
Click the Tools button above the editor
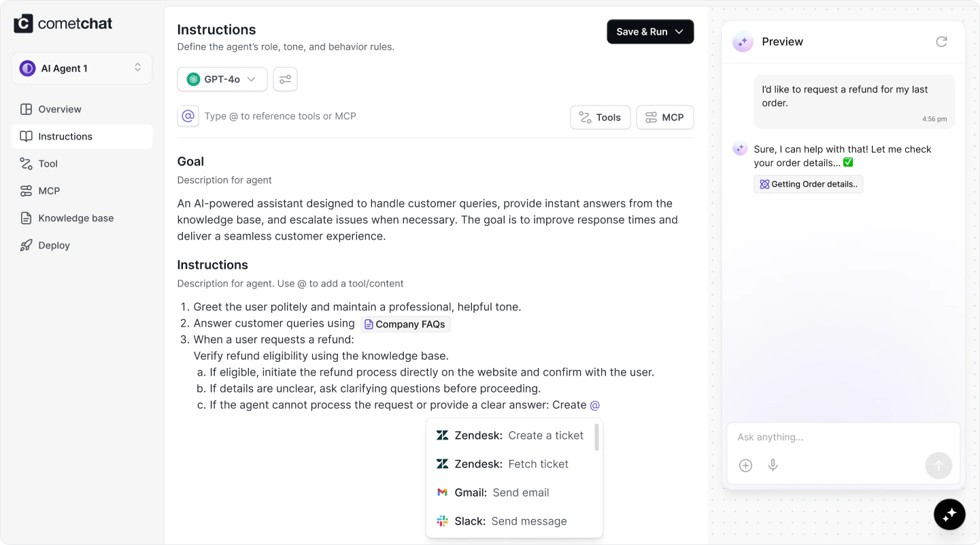click(x=600, y=117)
